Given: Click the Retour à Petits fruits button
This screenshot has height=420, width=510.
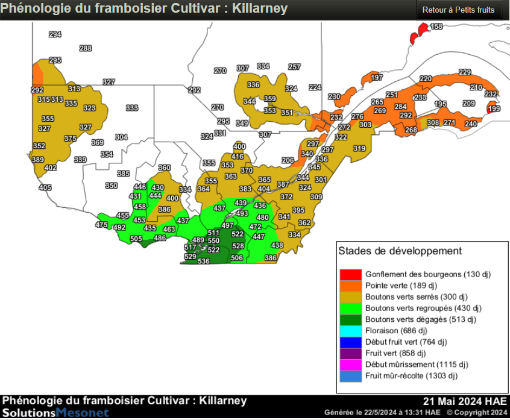Looking at the screenshot, I should (x=459, y=10).
